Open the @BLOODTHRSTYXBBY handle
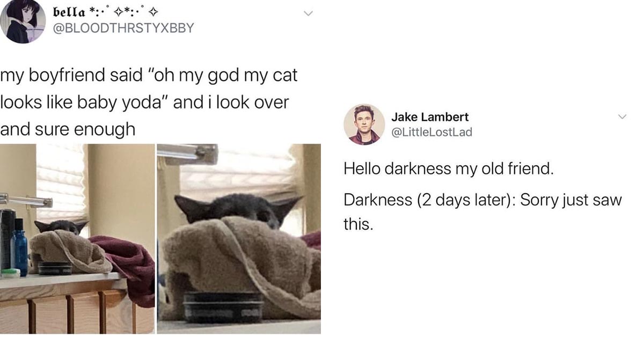This screenshot has height=337, width=644. click(x=124, y=27)
